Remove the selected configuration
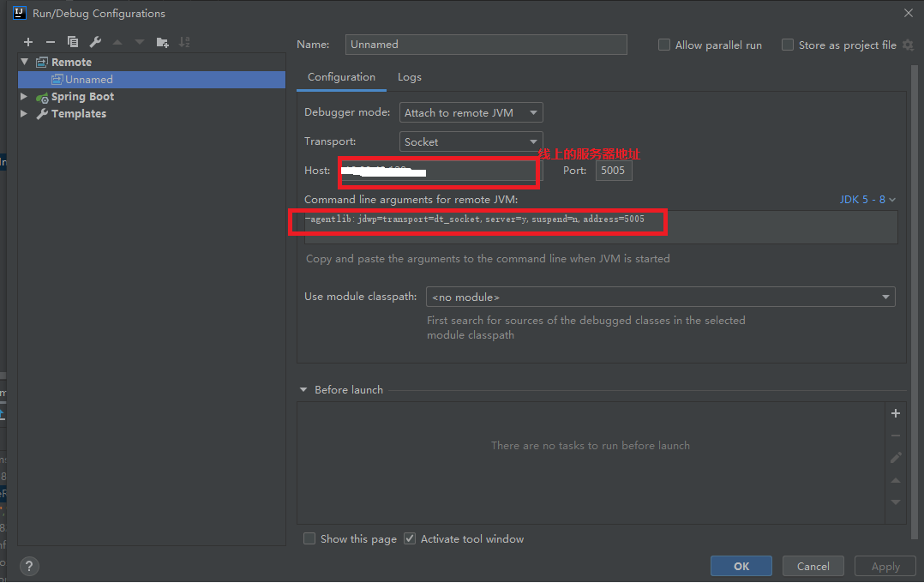The image size is (924, 583). [x=51, y=42]
